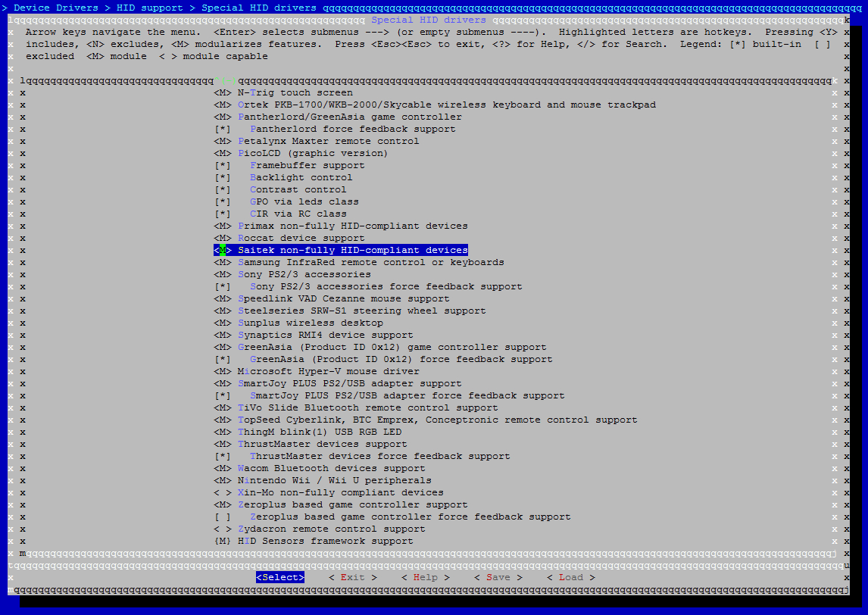Image resolution: width=868 pixels, height=615 pixels.
Task: Click Special HID drivers dialog title
Action: click(429, 20)
